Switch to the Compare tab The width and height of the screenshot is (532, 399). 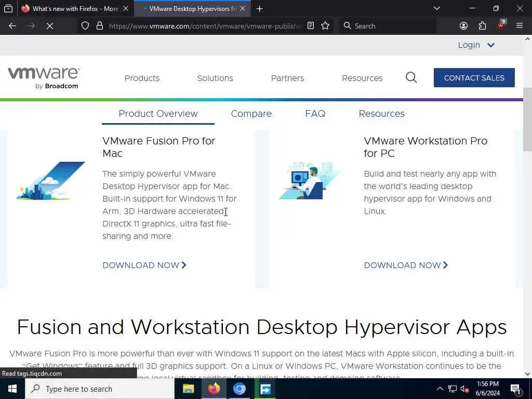251,114
